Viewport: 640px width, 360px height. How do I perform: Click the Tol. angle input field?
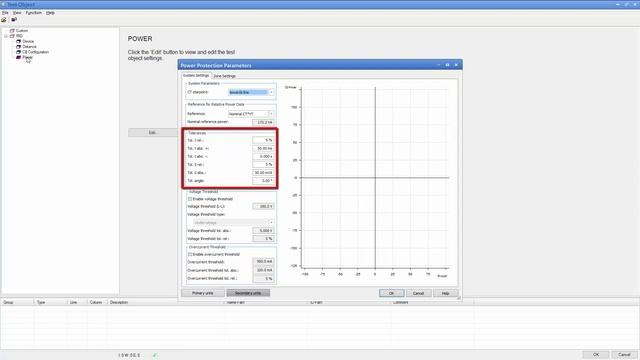point(263,180)
